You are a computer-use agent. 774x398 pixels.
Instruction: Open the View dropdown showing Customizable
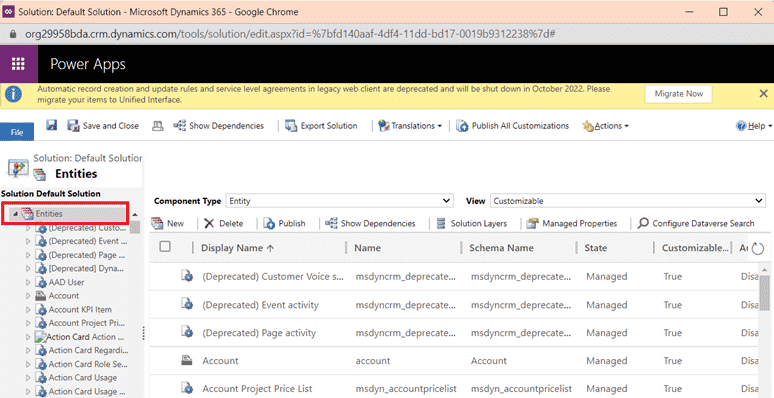(x=627, y=201)
